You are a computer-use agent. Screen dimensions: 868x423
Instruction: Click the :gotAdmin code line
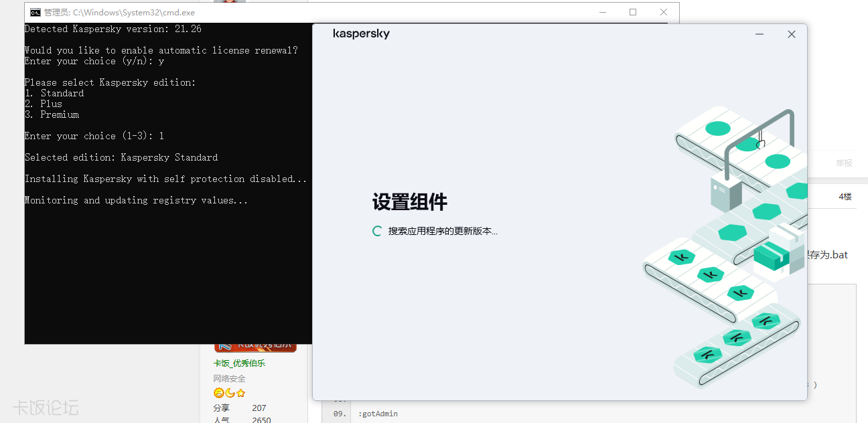click(378, 414)
